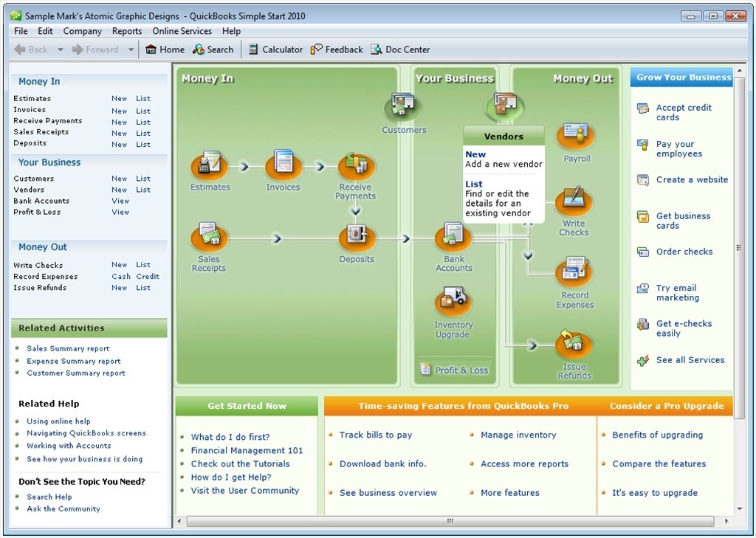This screenshot has width=756, height=538.
Task: Open the Estimates workflow icon
Action: [209, 165]
